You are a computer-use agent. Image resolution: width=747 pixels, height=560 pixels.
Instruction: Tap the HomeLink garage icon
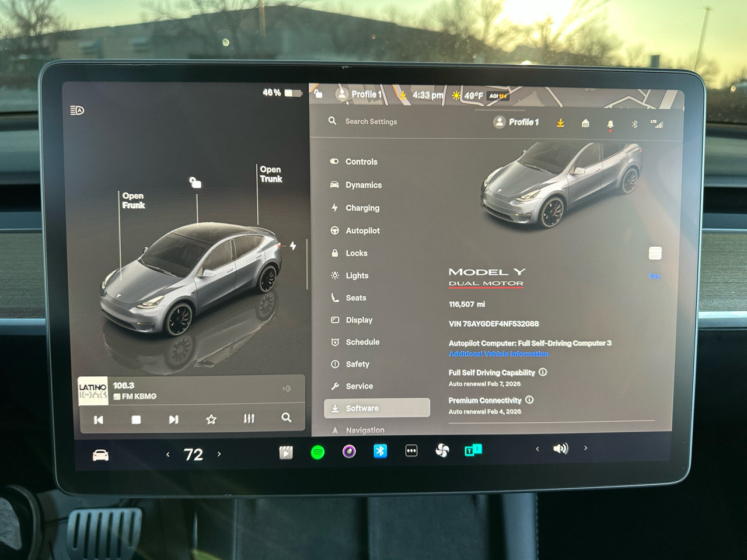pyautogui.click(x=585, y=123)
